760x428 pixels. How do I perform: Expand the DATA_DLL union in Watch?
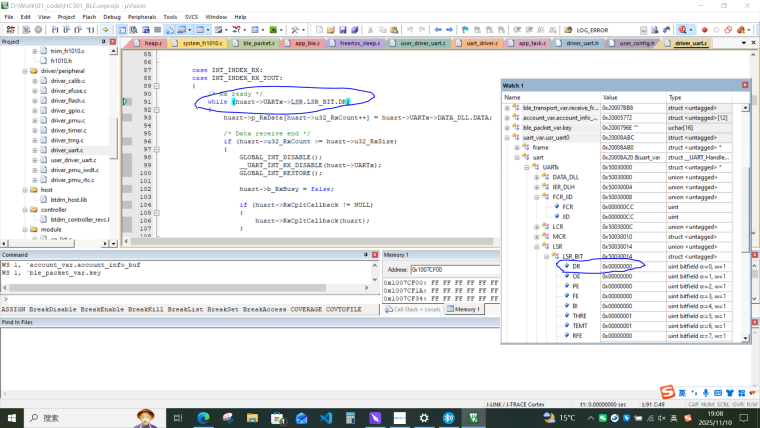(537, 176)
